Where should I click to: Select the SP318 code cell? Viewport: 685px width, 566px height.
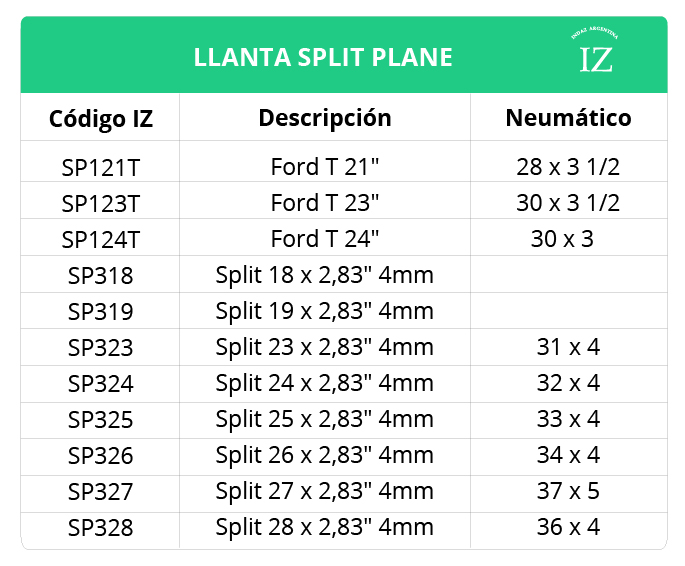coord(101,275)
